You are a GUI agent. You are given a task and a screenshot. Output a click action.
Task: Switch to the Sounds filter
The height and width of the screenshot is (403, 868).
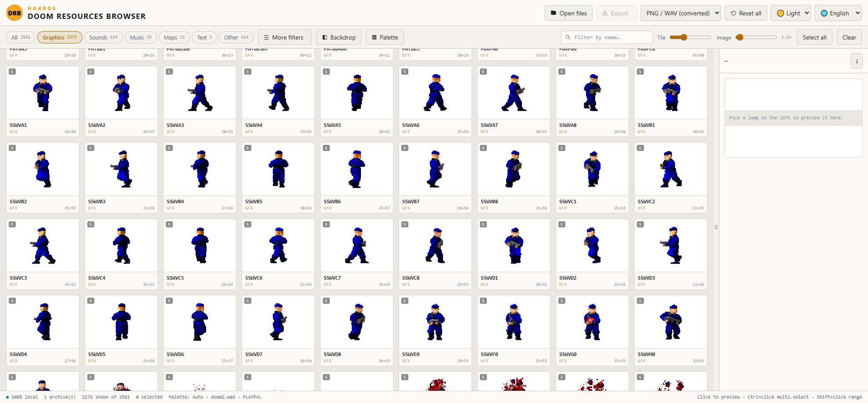103,37
